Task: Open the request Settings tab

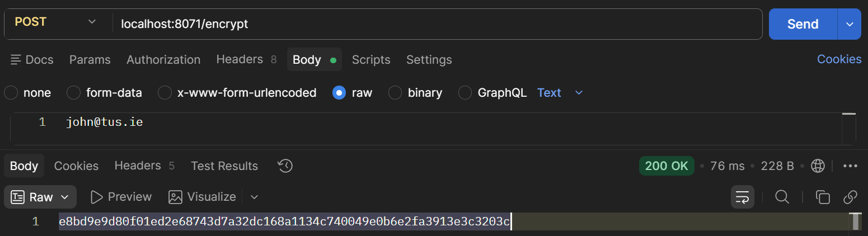Action: (429, 60)
